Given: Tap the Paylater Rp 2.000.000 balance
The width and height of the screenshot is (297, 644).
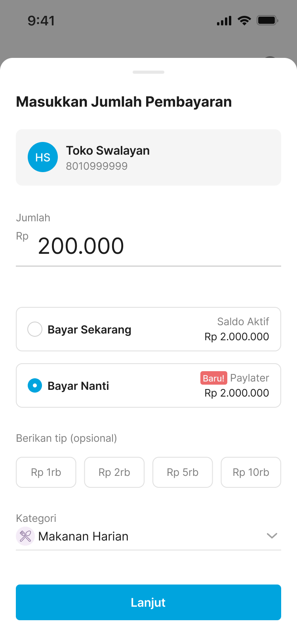Looking at the screenshot, I should [x=237, y=393].
